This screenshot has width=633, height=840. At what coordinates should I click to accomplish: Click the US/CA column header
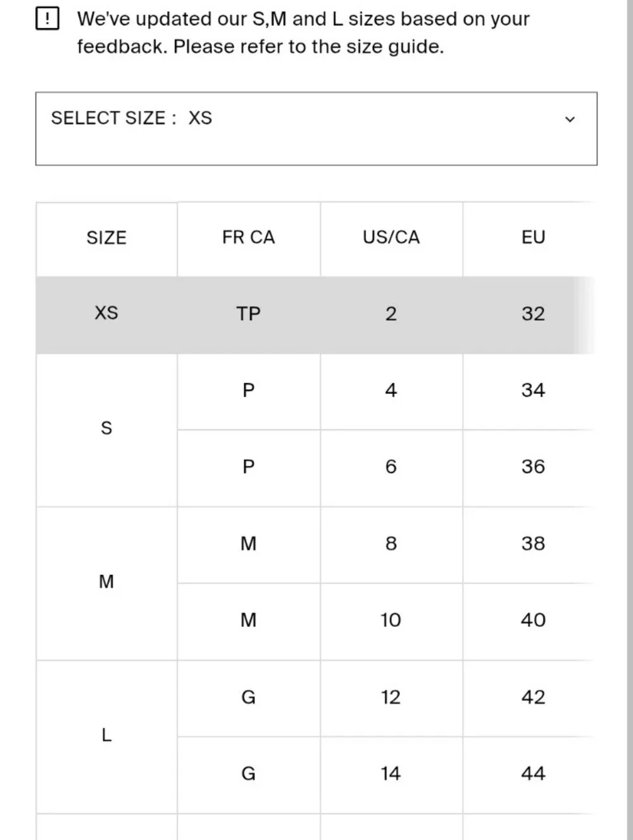point(391,238)
